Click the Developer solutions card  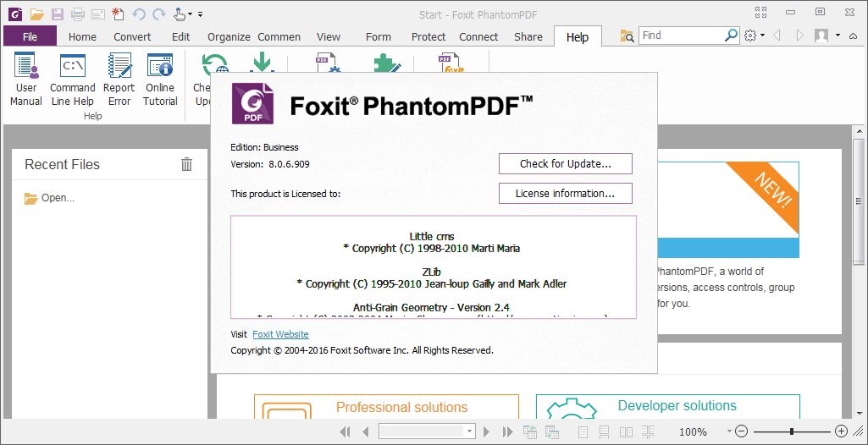(x=668, y=406)
